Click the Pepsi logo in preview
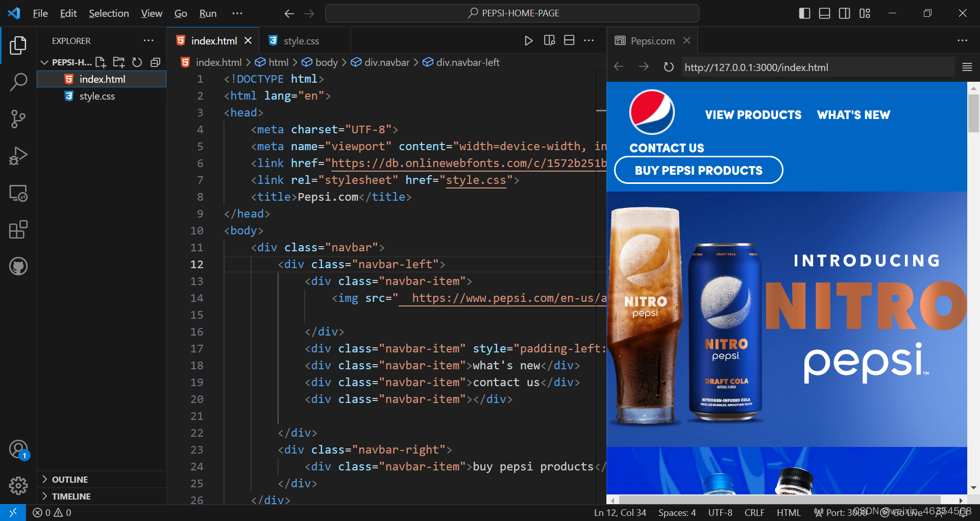This screenshot has height=521, width=980. click(652, 112)
